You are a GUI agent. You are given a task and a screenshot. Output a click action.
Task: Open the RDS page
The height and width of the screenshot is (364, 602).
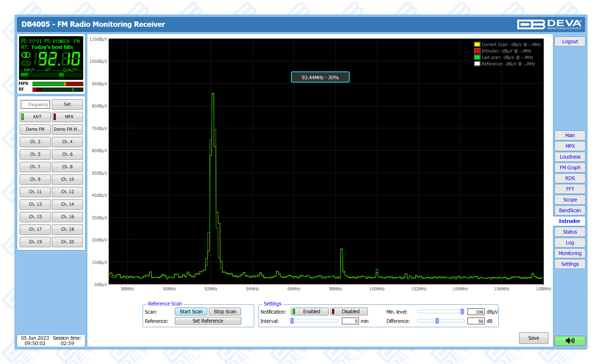pos(570,178)
